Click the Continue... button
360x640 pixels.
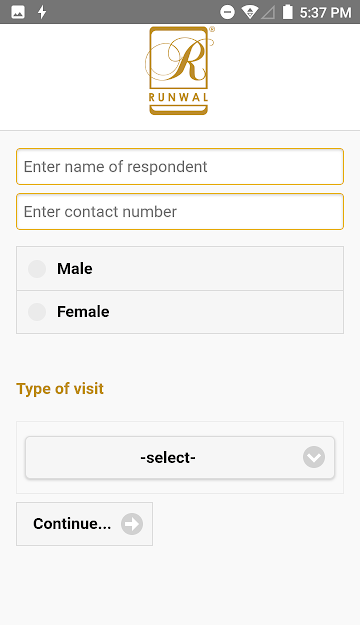(x=84, y=524)
